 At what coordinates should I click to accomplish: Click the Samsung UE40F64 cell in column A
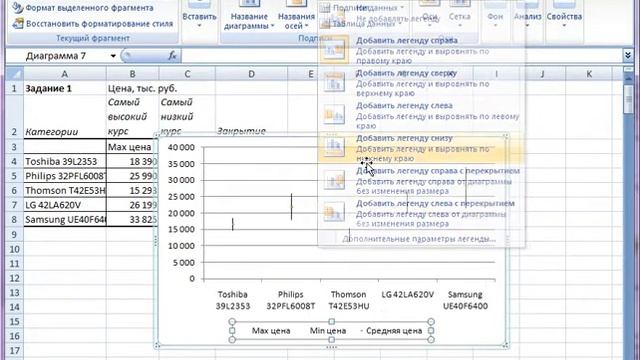click(x=64, y=220)
